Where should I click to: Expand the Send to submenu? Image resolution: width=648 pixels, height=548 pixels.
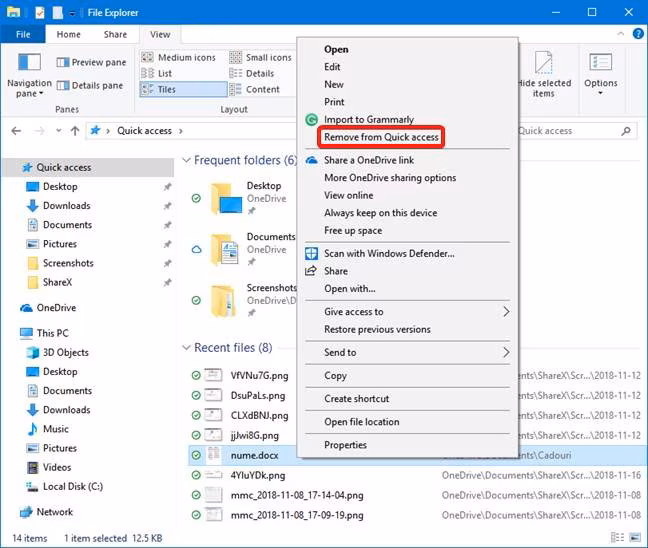(x=407, y=353)
